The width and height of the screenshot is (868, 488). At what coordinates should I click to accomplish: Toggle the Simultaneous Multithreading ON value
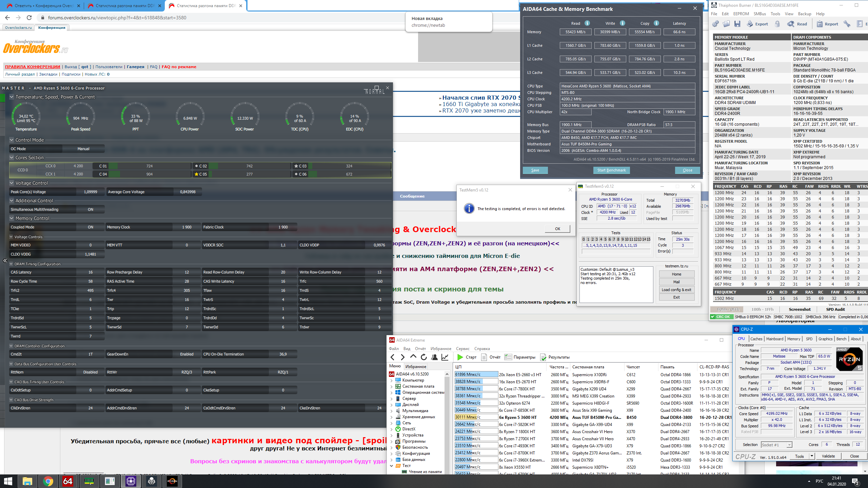coord(90,209)
